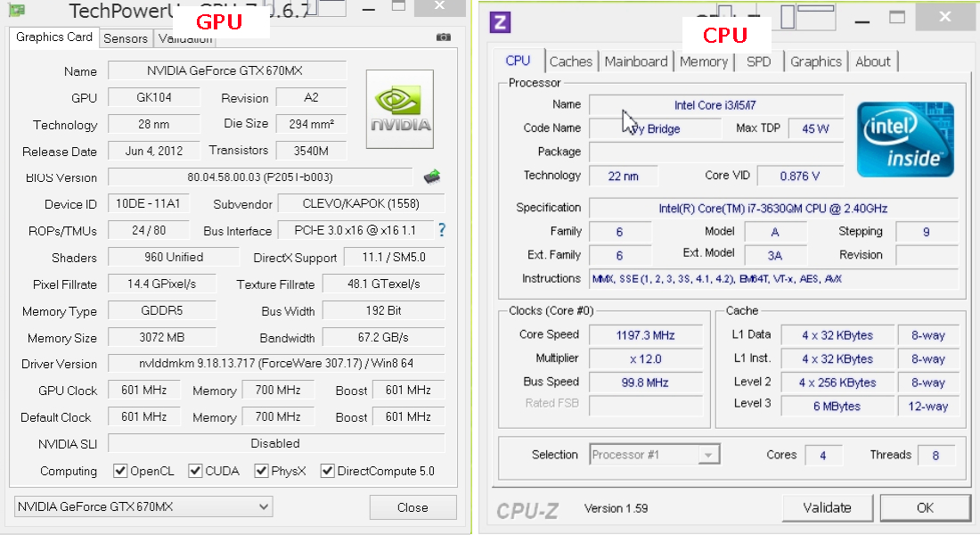Click the BIOS save chip icon
Screen dimensions: 980x535
[432, 177]
